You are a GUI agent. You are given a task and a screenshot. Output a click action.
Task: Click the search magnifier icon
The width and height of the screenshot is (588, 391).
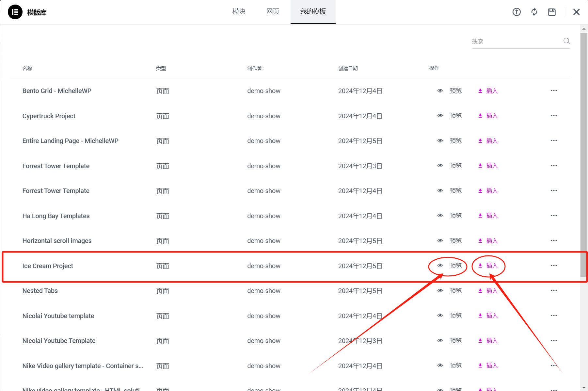pyautogui.click(x=566, y=41)
